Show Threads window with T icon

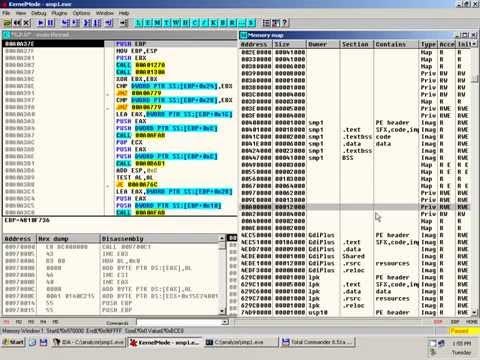click(x=167, y=23)
